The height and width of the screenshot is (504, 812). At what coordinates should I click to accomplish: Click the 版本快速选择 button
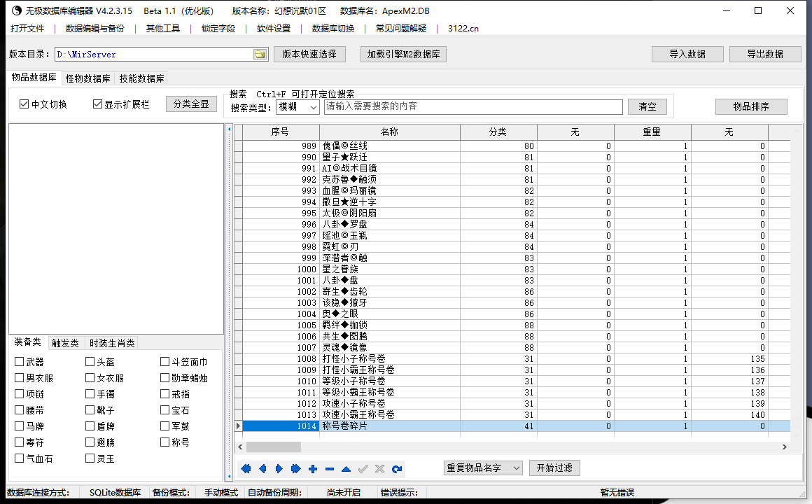[x=309, y=55]
